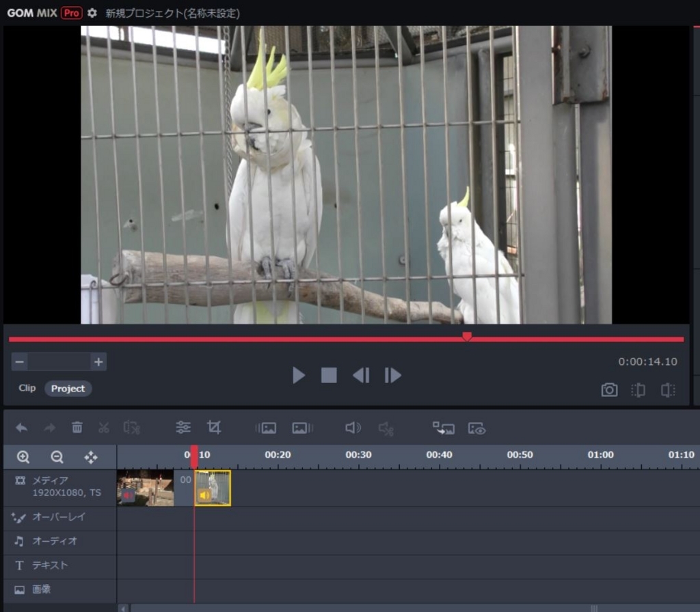Click the scrollbar left arrow
The width and height of the screenshot is (700, 612).
tap(124, 608)
